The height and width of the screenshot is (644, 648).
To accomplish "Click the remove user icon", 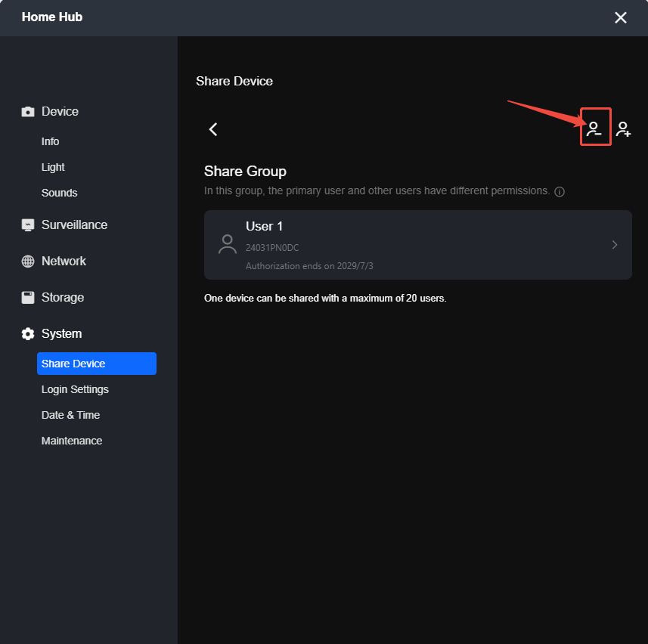I will [594, 129].
